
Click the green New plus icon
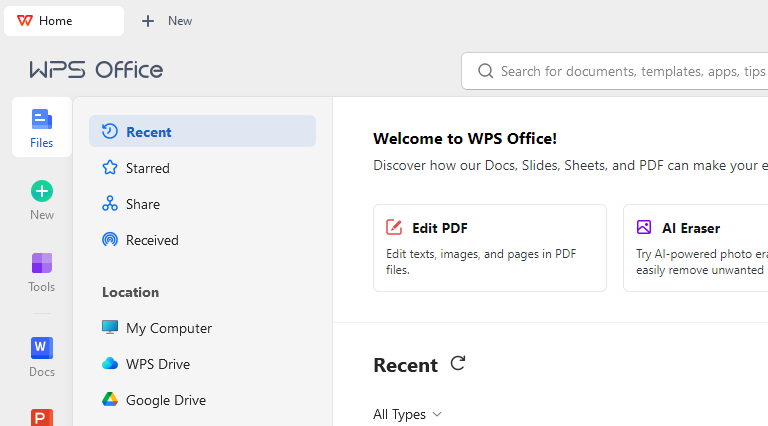pyautogui.click(x=42, y=191)
